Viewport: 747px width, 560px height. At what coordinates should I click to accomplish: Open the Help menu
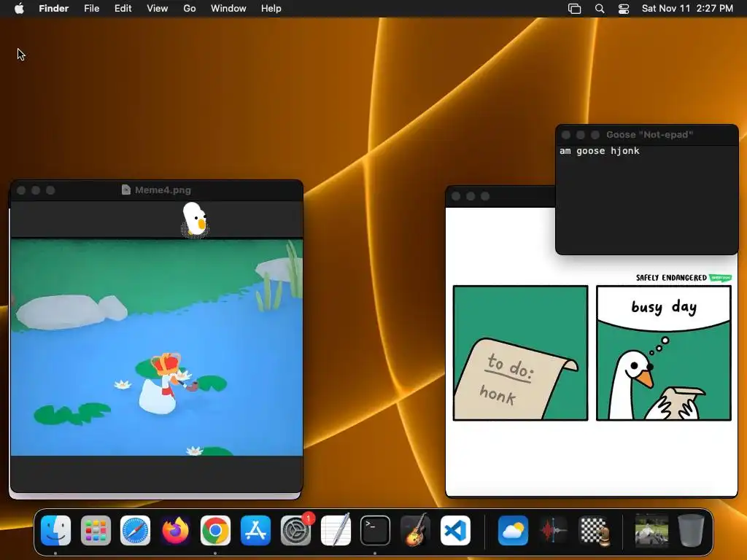[x=271, y=9]
